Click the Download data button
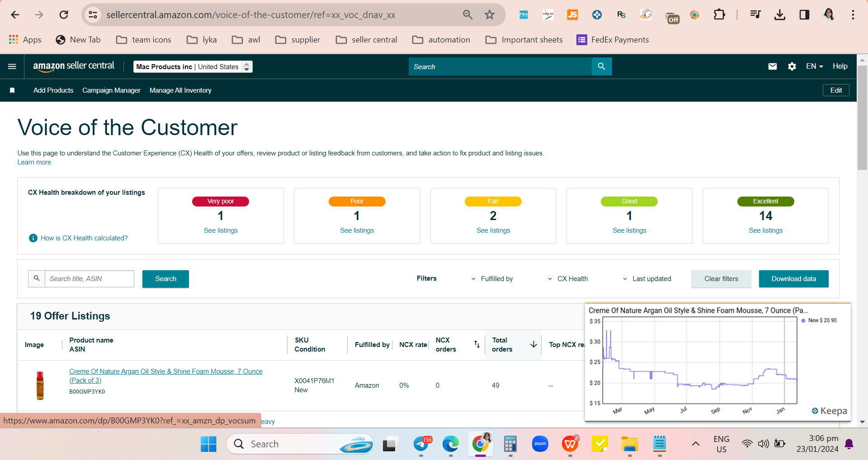 [794, 279]
